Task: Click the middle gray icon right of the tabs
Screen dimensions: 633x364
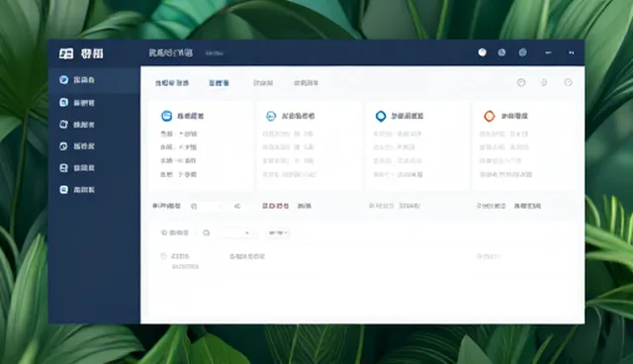Action: tap(544, 83)
